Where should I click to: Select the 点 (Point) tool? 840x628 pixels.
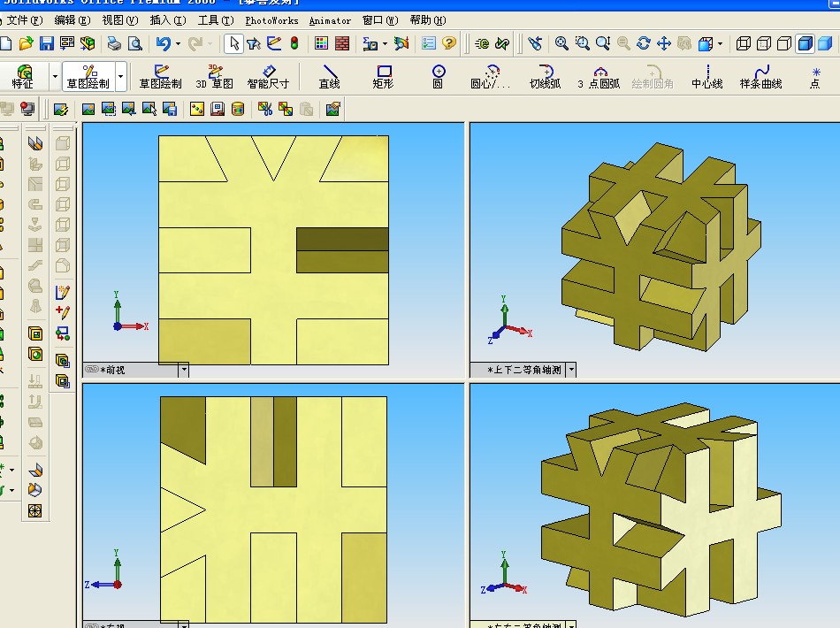(815, 77)
